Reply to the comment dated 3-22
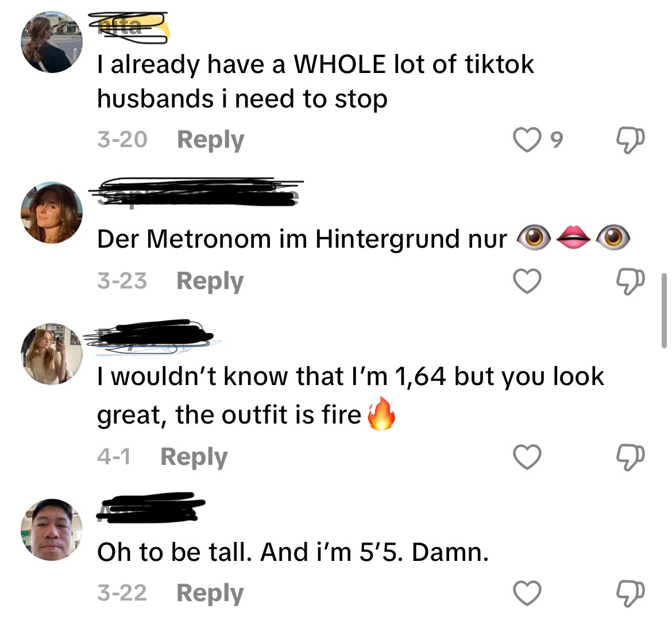 [x=210, y=593]
